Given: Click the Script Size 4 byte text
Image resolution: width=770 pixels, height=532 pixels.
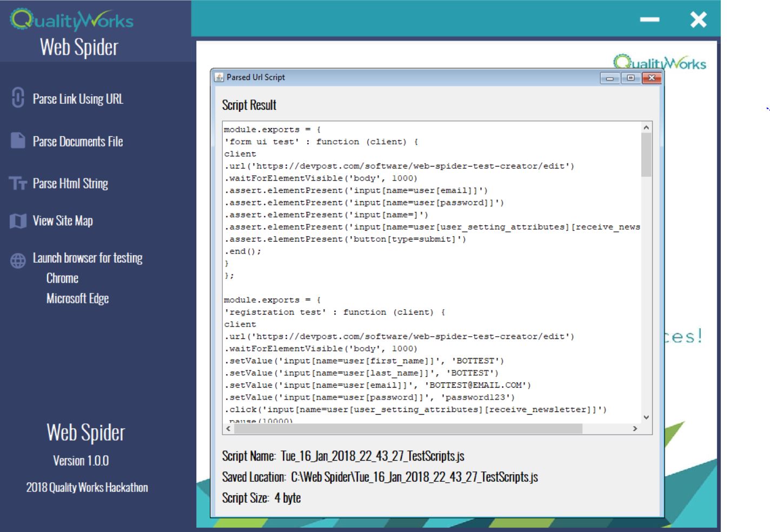Looking at the screenshot, I should (x=261, y=498).
